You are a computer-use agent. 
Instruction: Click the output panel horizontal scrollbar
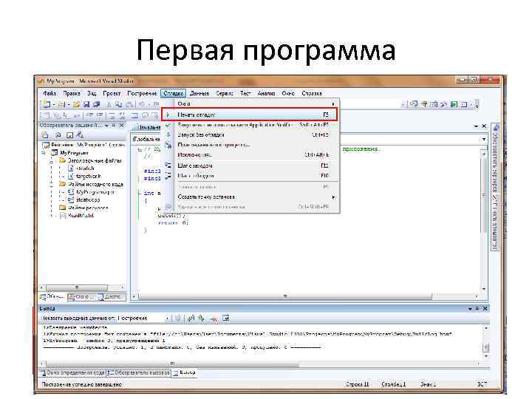coord(259,364)
